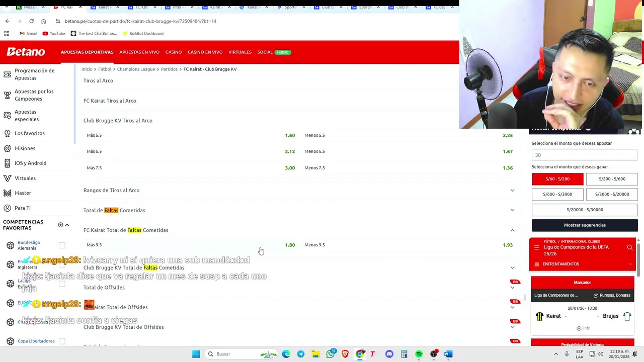Open Virtuales trophy icon in sidebar
The height and width of the screenshot is (362, 644).
[7, 178]
